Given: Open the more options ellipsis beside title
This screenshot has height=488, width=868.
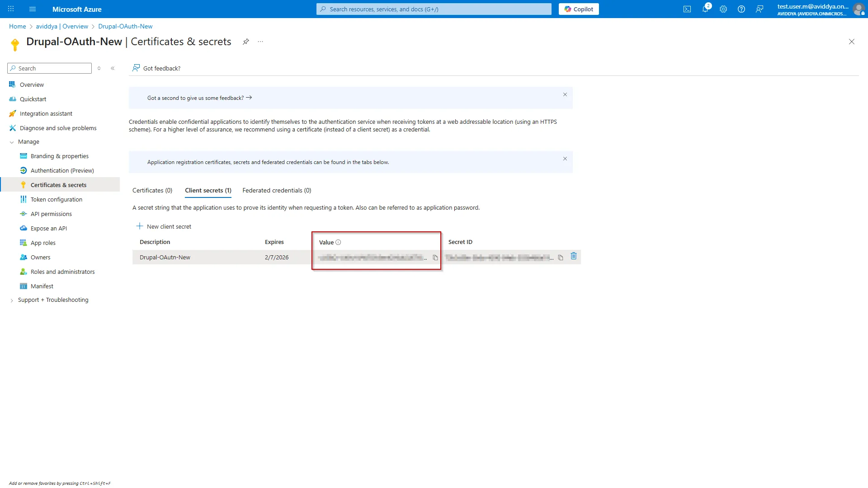Looking at the screenshot, I should (260, 42).
